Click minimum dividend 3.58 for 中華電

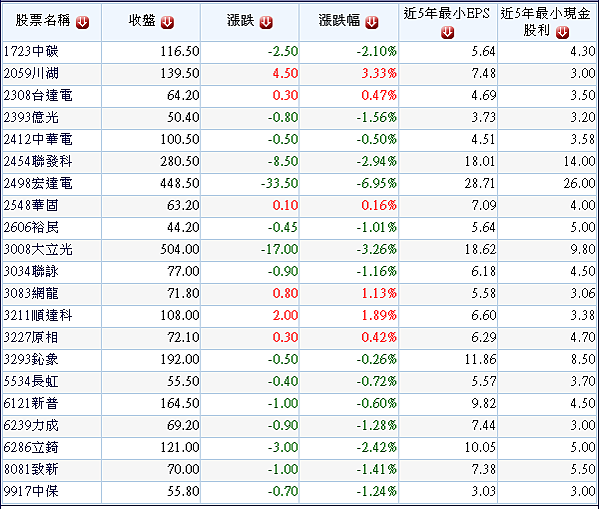point(583,139)
